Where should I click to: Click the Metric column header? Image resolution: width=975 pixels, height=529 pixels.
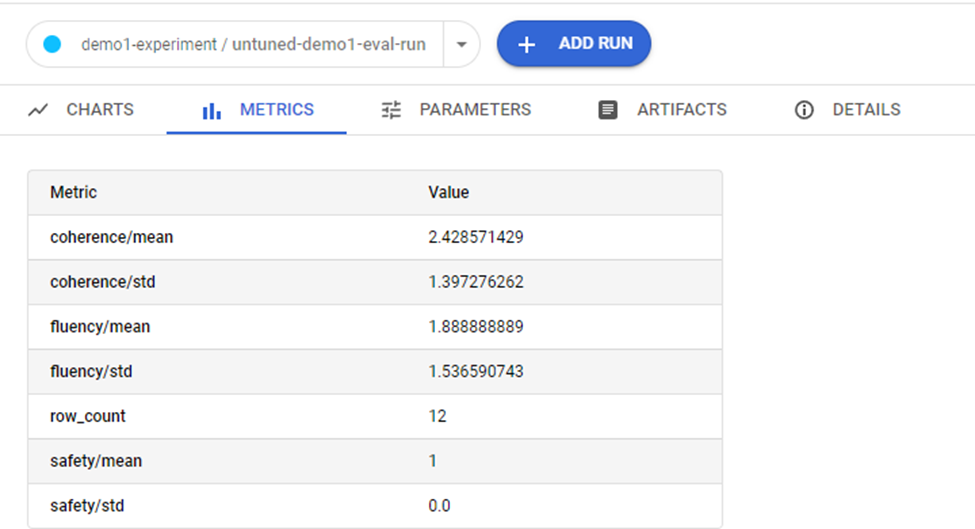click(73, 193)
